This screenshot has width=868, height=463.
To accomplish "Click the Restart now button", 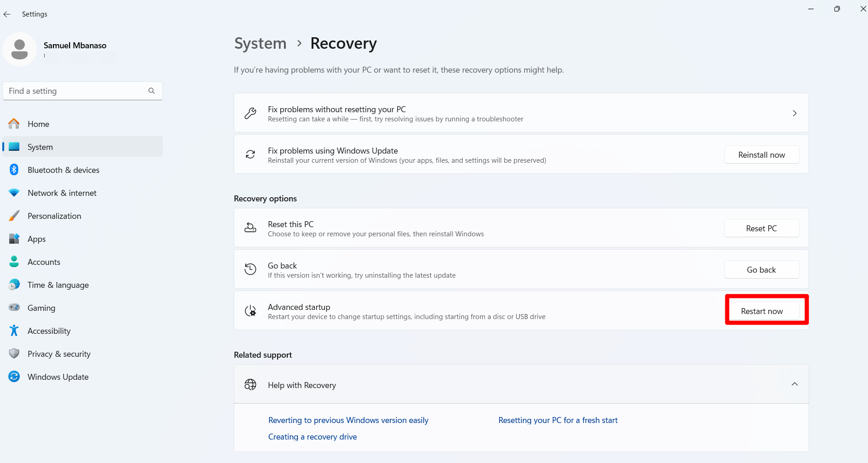I will (761, 311).
